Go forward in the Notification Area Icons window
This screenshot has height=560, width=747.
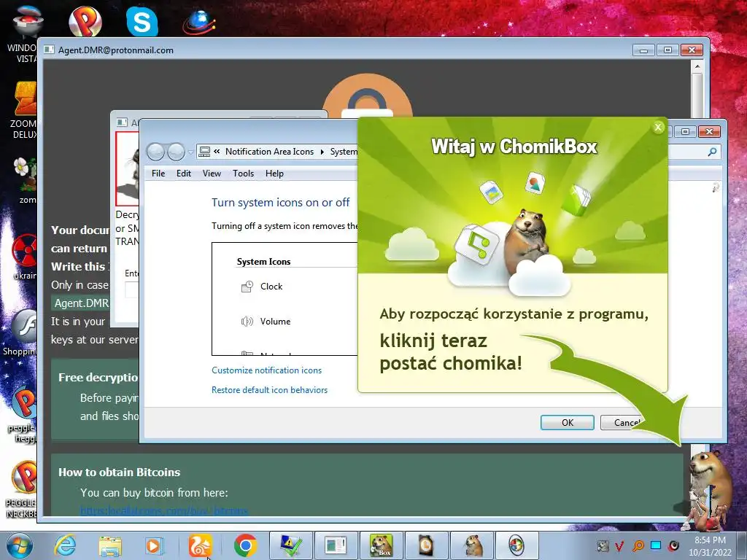point(177,152)
